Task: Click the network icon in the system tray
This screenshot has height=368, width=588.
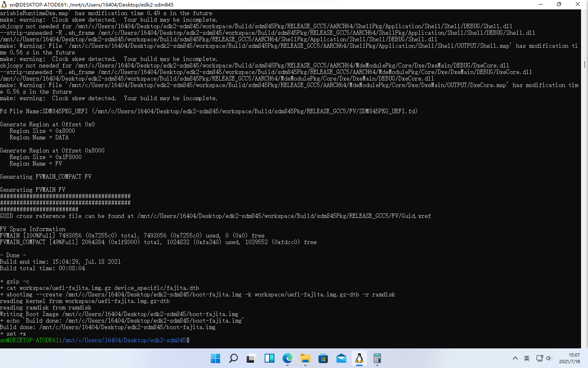Action: (540, 358)
